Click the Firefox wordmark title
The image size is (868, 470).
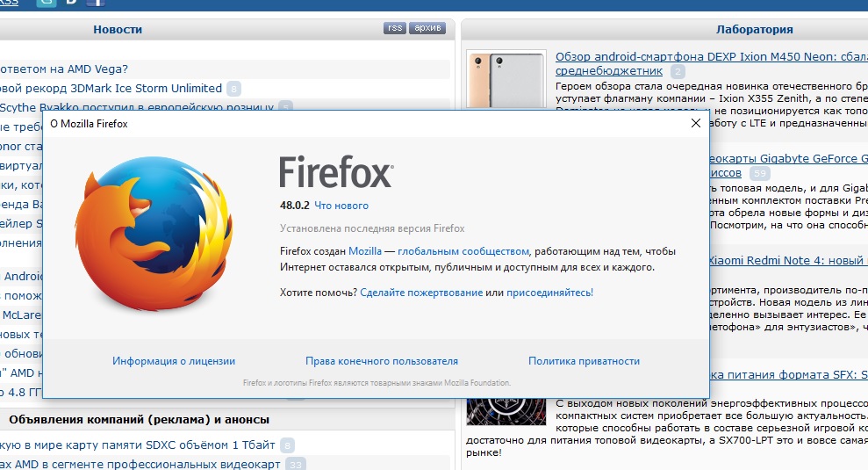pos(336,172)
